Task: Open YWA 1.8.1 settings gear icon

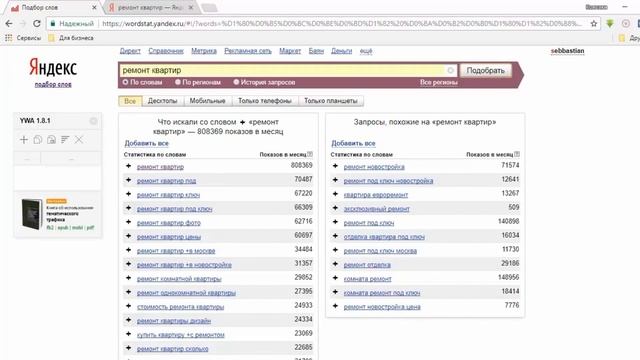Action: pyautogui.click(x=93, y=121)
